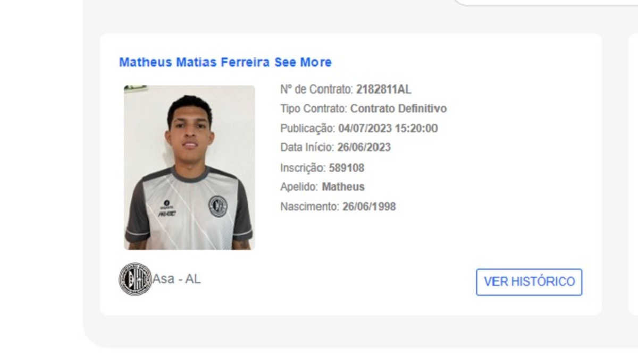Viewport: 638px width, 364px height.
Task: Click the Nascimento date 26/06/1998
Action: [370, 206]
